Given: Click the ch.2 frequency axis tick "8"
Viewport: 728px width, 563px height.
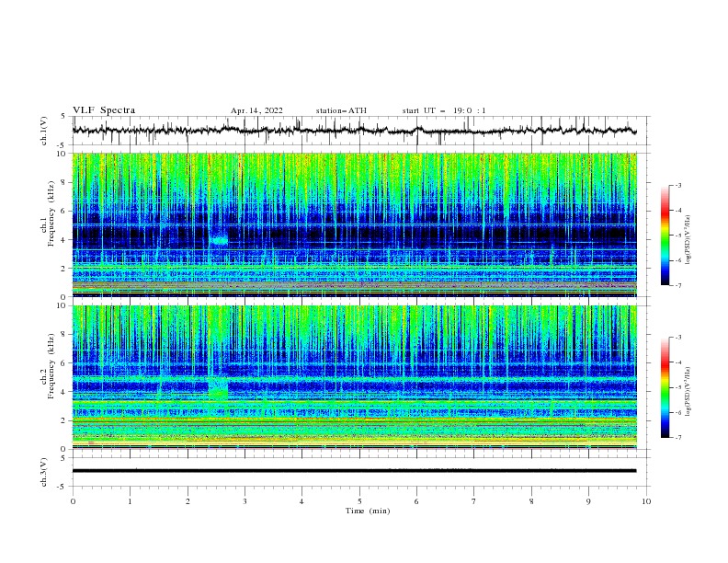Looking at the screenshot, I should coord(64,335).
